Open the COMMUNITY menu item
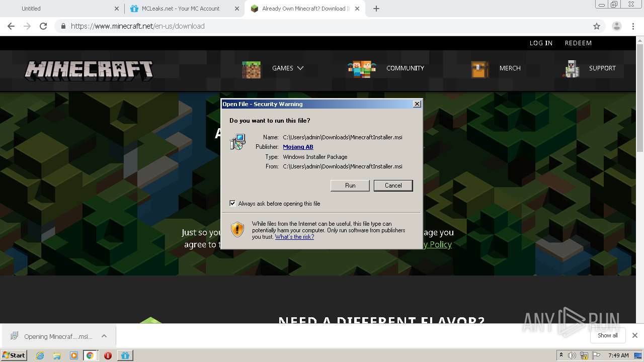The height and width of the screenshot is (362, 644). 405,68
